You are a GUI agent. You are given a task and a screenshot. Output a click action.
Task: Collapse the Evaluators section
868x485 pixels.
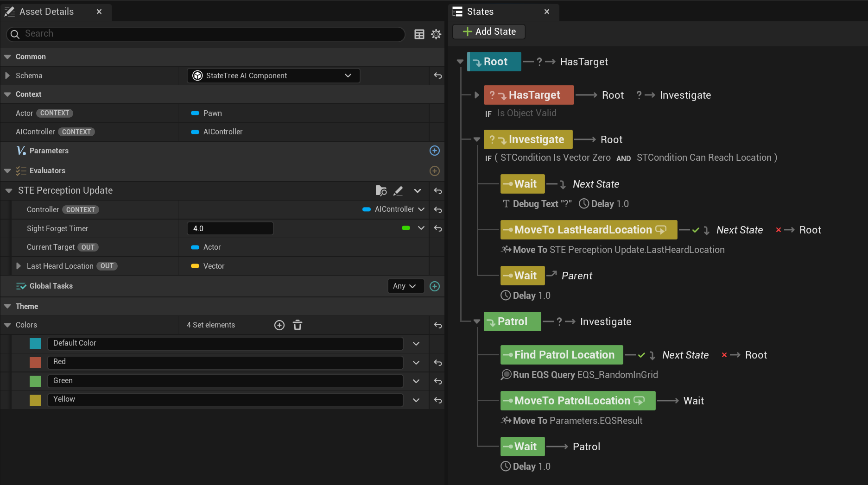pyautogui.click(x=7, y=171)
